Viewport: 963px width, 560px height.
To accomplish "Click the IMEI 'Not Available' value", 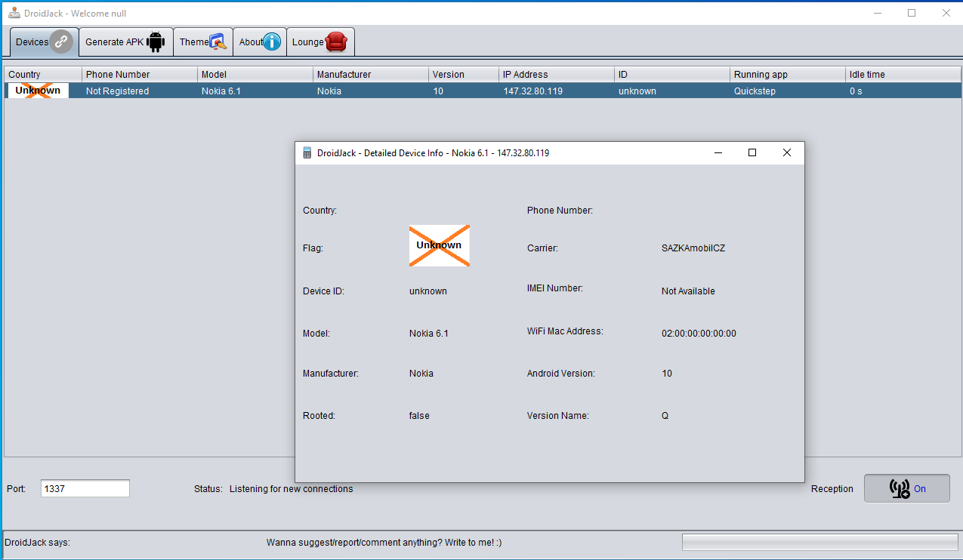I will pyautogui.click(x=688, y=291).
